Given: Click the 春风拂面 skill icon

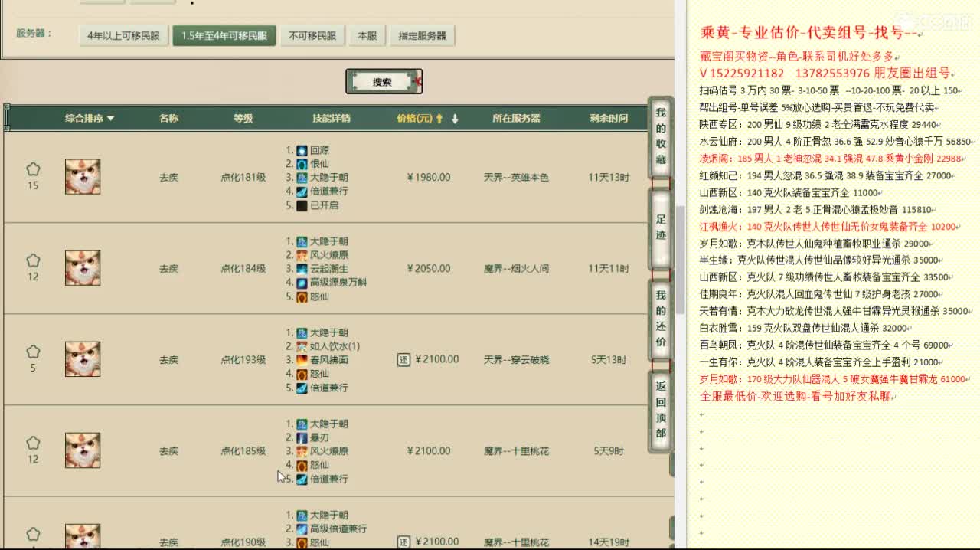Looking at the screenshot, I should pyautogui.click(x=302, y=360).
